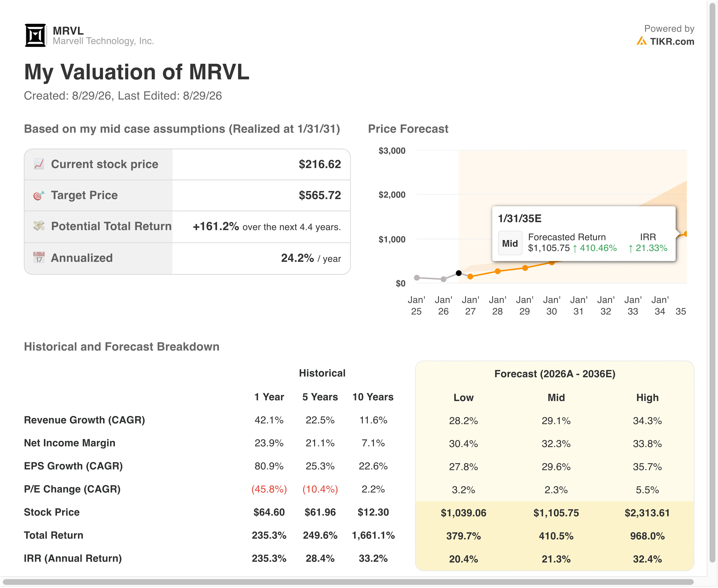718x588 pixels.
Task: Click the horizontal scrollbar at the bottom
Action: click(348, 582)
